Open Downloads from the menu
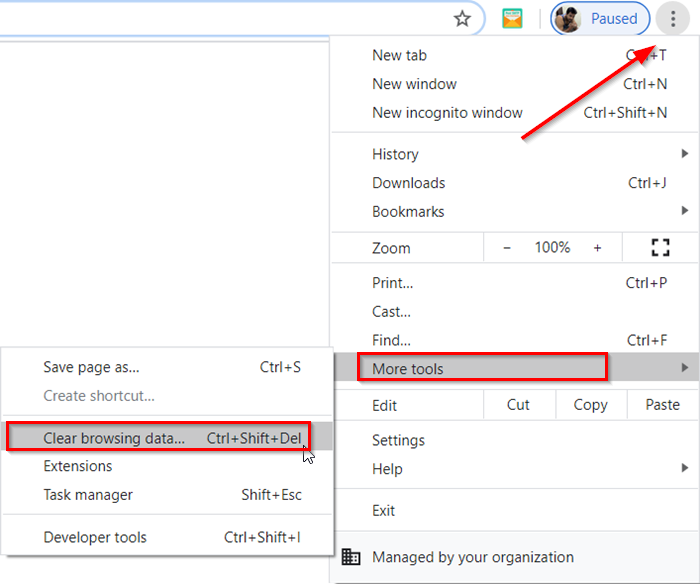Screen dimensions: 700x584 [515, 183]
